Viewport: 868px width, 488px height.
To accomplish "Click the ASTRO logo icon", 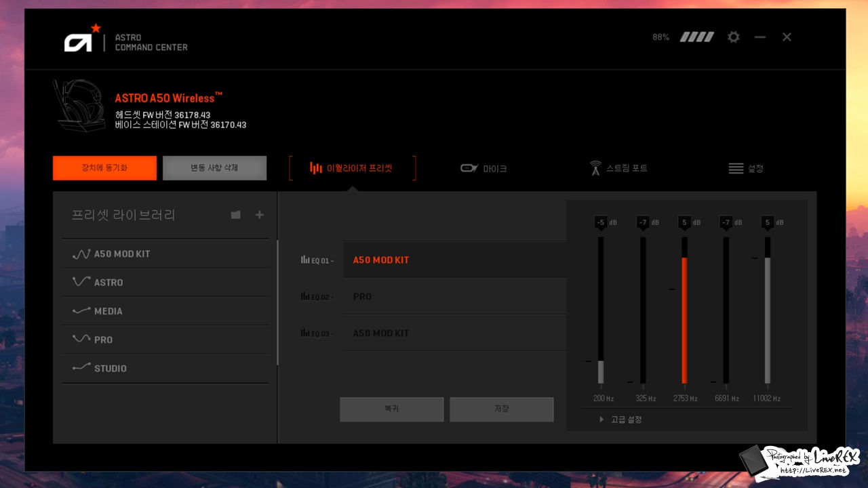I will (x=81, y=39).
